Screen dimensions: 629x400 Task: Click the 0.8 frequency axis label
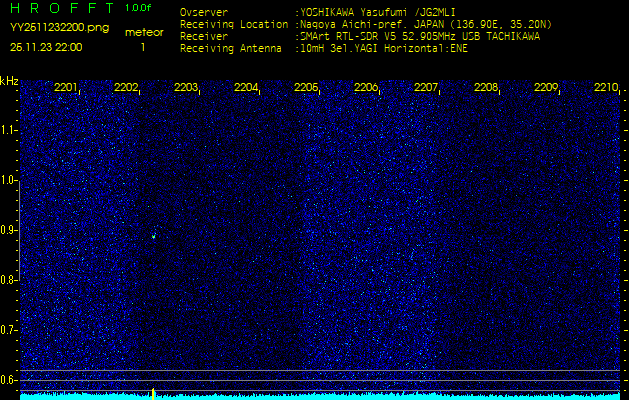(8, 280)
